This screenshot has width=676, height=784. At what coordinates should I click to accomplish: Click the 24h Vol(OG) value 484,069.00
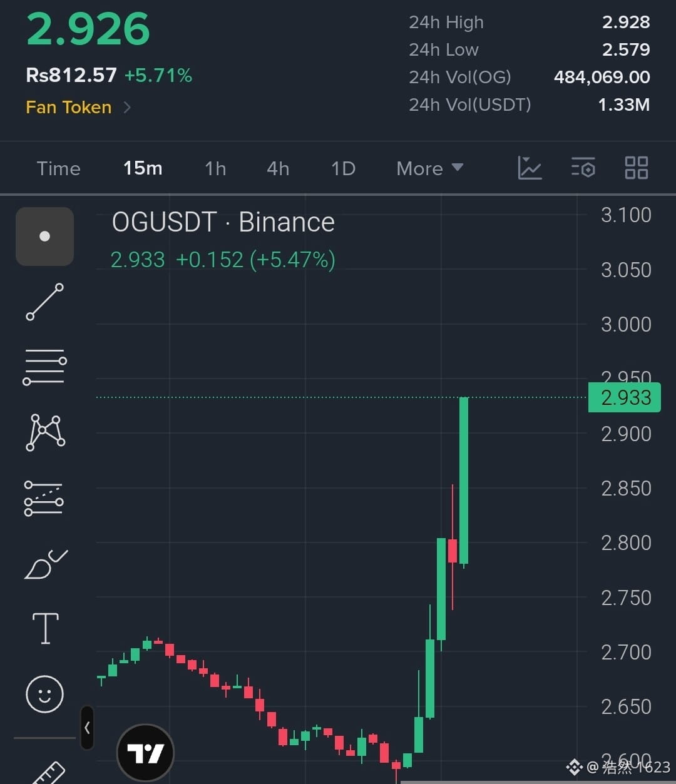[x=602, y=77]
